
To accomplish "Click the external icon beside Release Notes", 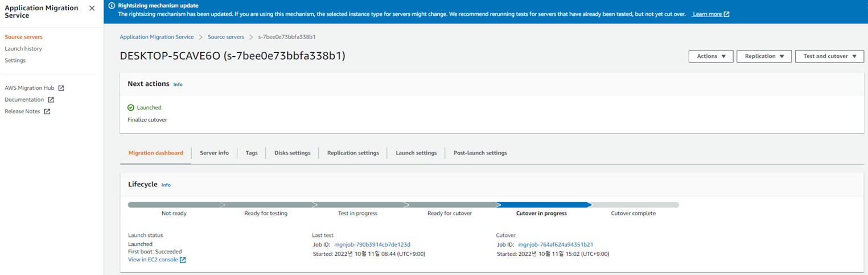I will point(47,111).
